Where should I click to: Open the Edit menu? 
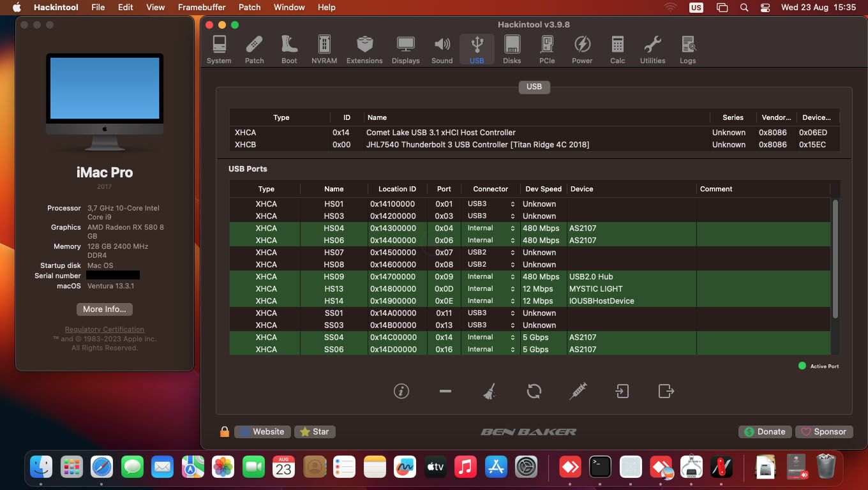click(126, 7)
